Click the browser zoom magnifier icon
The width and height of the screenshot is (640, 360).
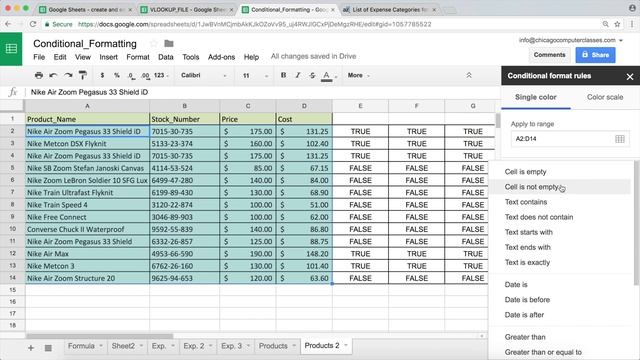[x=606, y=24]
